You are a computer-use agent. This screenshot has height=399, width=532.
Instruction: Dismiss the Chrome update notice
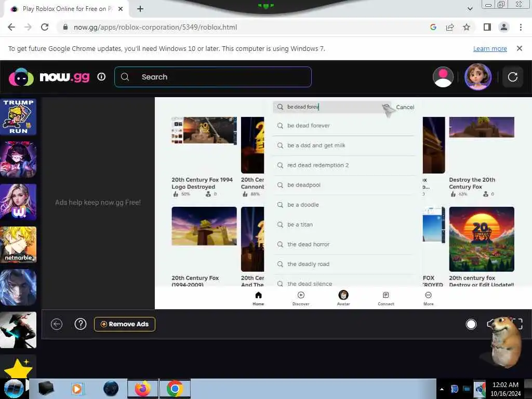520,48
